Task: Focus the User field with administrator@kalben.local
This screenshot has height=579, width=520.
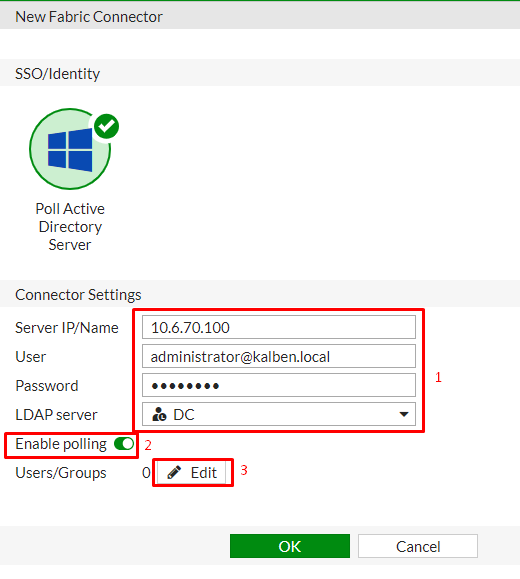Action: point(279,356)
